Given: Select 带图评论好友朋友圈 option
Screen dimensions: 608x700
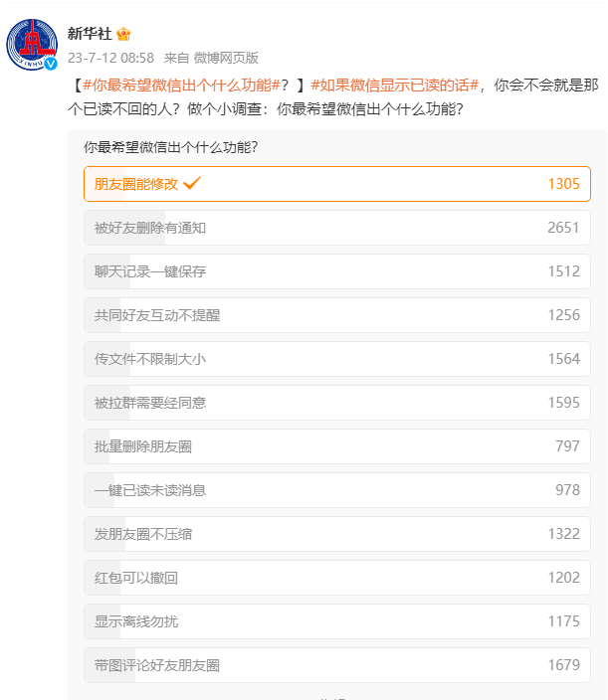Looking at the screenshot, I should [x=337, y=665].
